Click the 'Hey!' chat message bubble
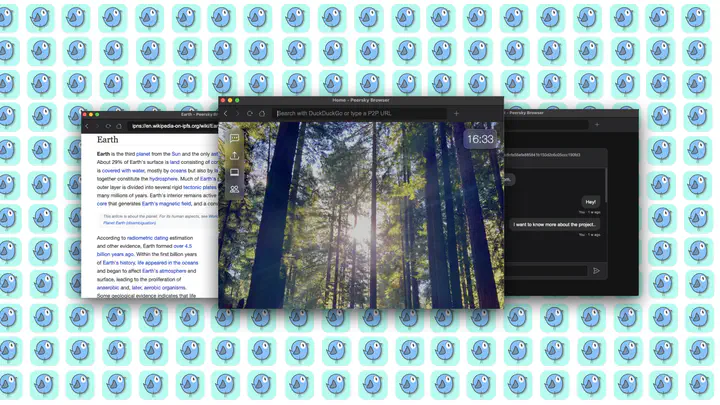Screen dimensions: 720x405 tap(590, 202)
